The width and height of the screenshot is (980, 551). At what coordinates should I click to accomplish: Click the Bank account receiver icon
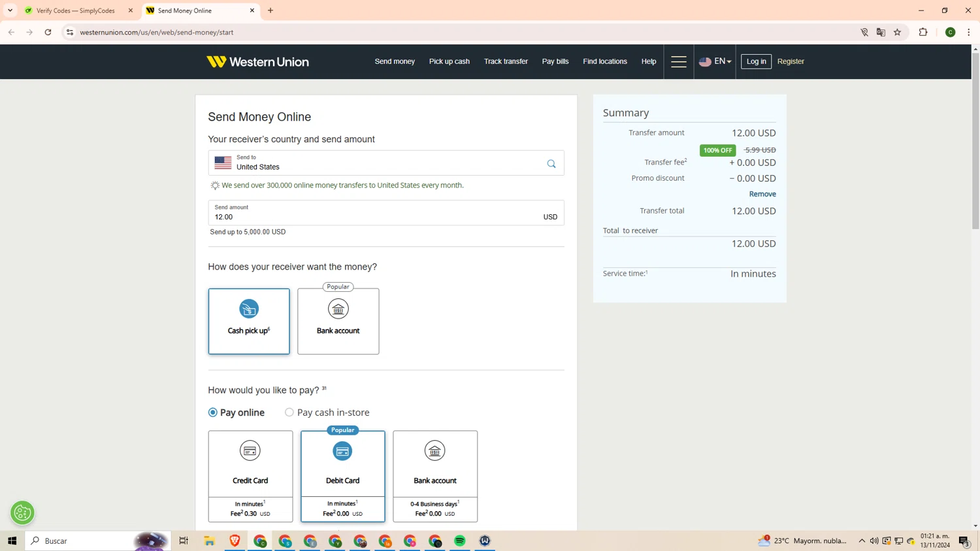[338, 309]
